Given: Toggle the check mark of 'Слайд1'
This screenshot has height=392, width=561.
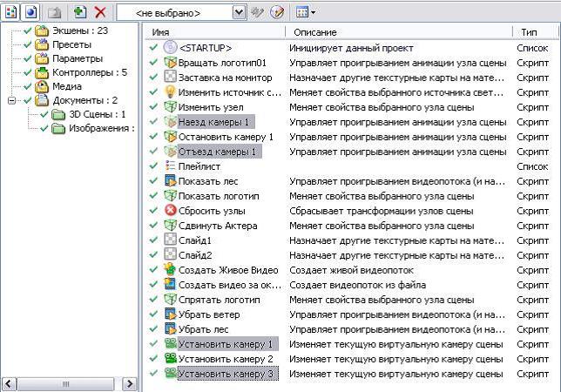Looking at the screenshot, I should click(153, 240).
